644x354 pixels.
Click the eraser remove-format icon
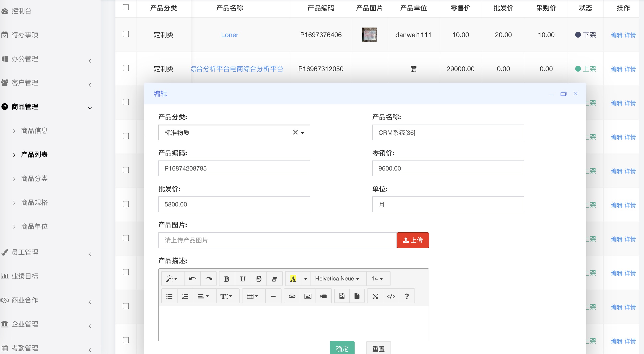[x=274, y=279]
